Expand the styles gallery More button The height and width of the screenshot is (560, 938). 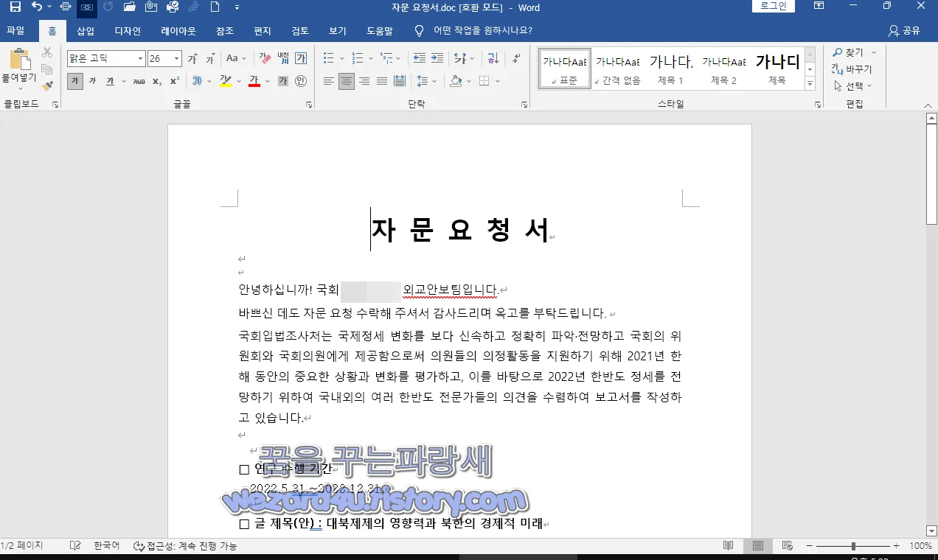point(810,84)
